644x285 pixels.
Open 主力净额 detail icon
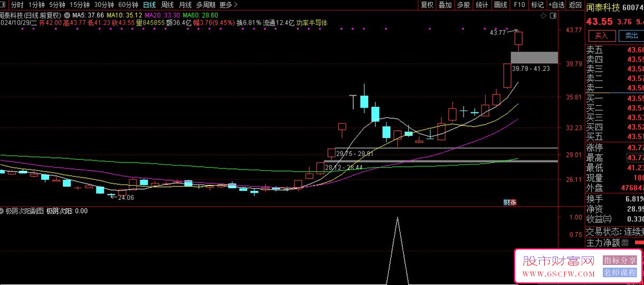[x=625, y=242]
